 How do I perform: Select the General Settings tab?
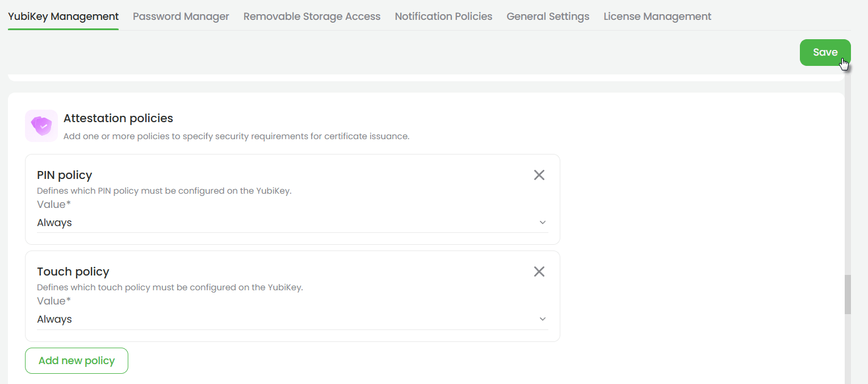548,16
